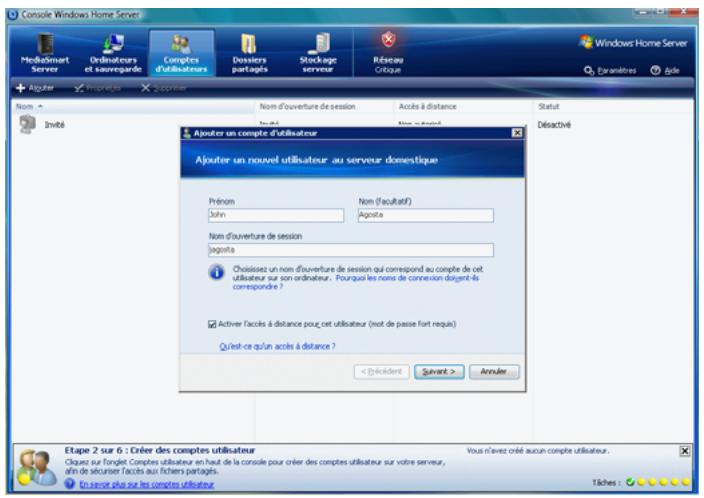704x498 pixels.
Task: Close the Etape 2 sur 6 panel
Action: click(684, 451)
